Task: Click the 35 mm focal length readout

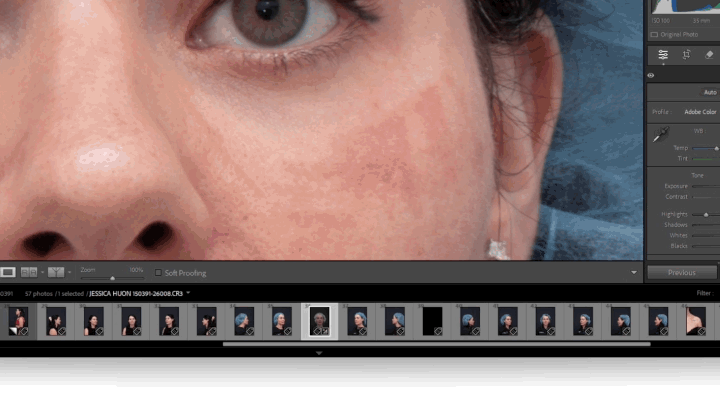Action: click(x=702, y=21)
